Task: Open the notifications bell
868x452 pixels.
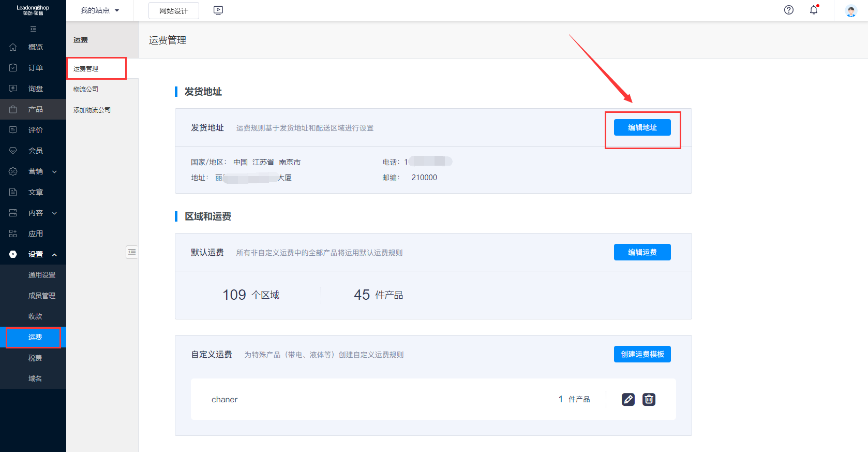Action: pyautogui.click(x=814, y=10)
